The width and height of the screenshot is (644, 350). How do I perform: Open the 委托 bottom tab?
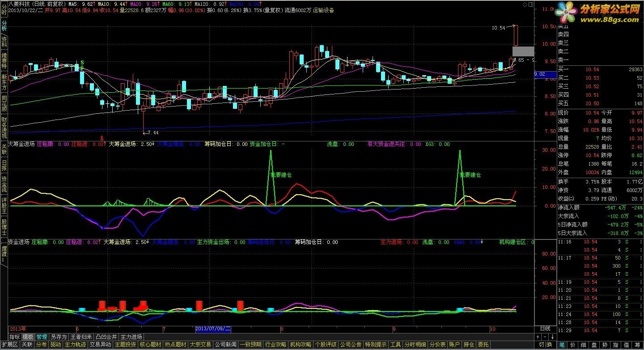pos(483,345)
